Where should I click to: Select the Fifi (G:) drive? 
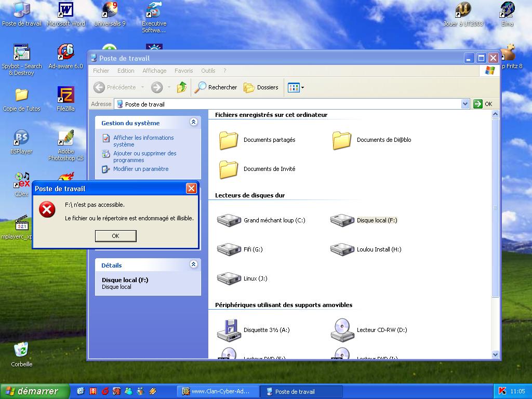click(x=240, y=249)
